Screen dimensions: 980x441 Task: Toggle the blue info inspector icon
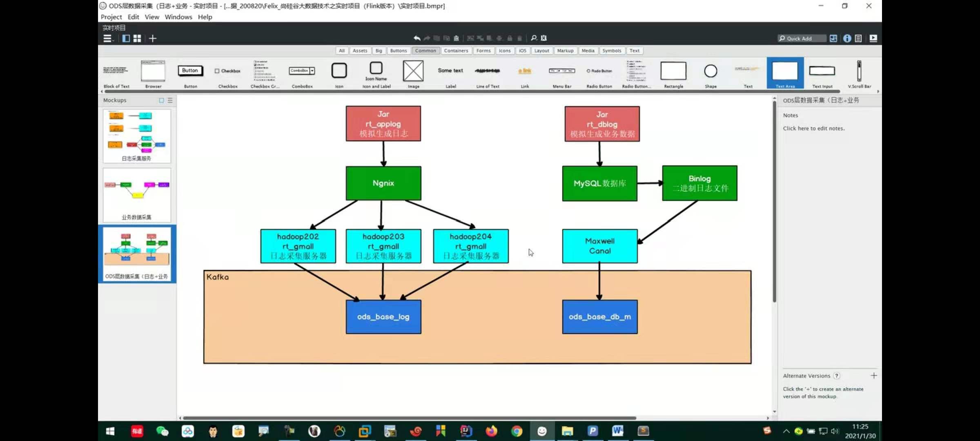pos(847,38)
